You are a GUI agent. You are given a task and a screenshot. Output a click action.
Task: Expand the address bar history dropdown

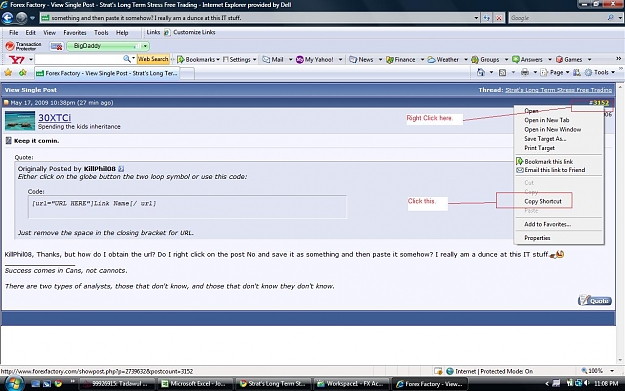click(x=476, y=18)
